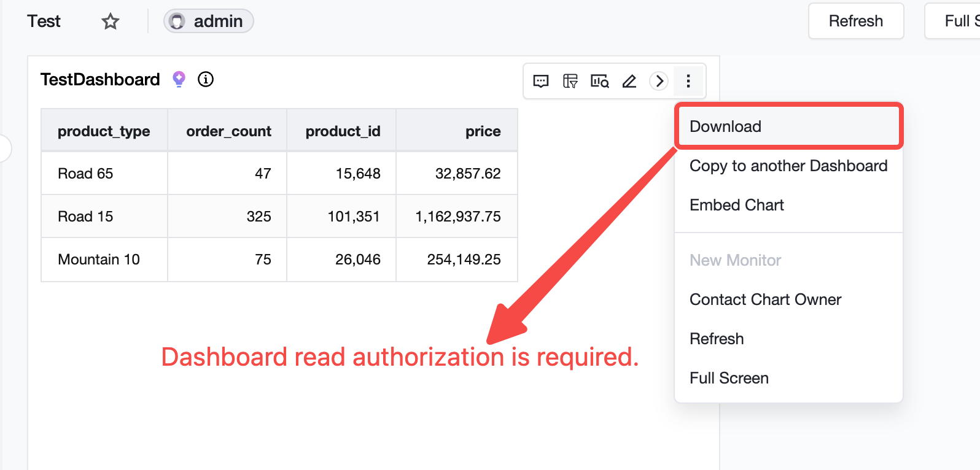Click the chart inspect magnifier icon
The width and height of the screenshot is (980, 470).
[599, 81]
